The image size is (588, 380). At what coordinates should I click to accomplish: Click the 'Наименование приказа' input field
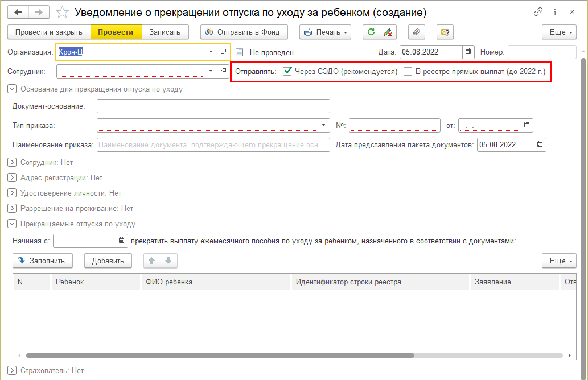pyautogui.click(x=213, y=144)
